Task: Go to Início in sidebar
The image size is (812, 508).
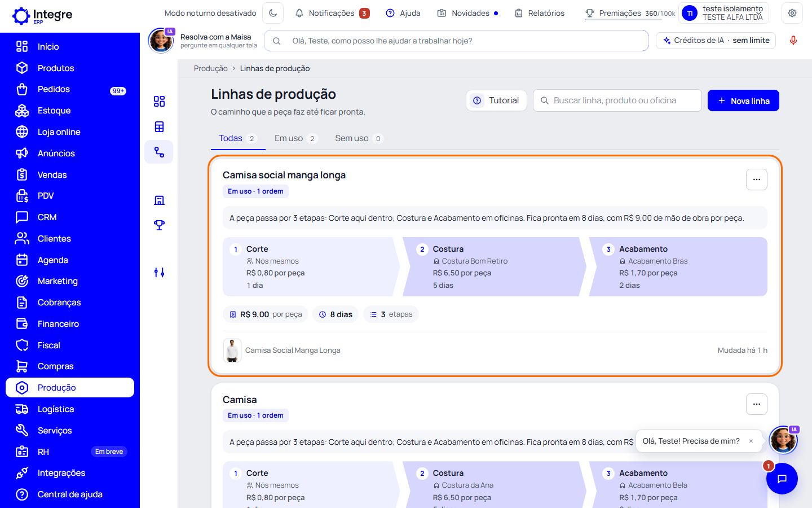Action: click(x=70, y=47)
